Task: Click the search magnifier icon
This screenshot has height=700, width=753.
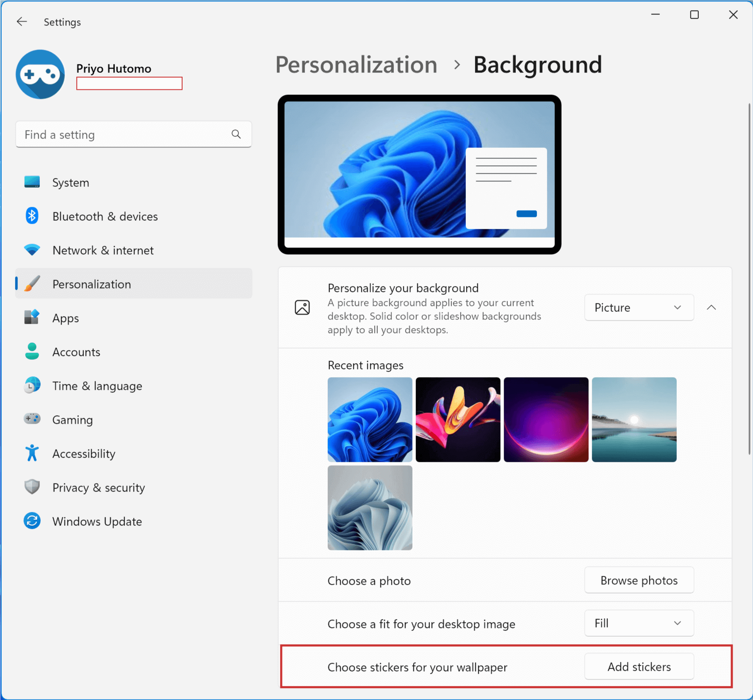Action: [236, 134]
